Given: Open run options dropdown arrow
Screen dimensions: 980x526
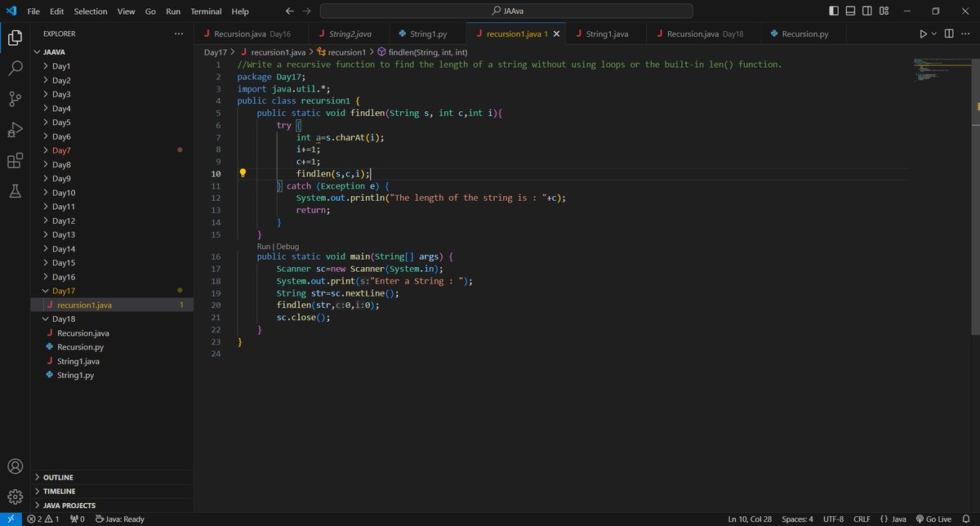Looking at the screenshot, I should (934, 33).
